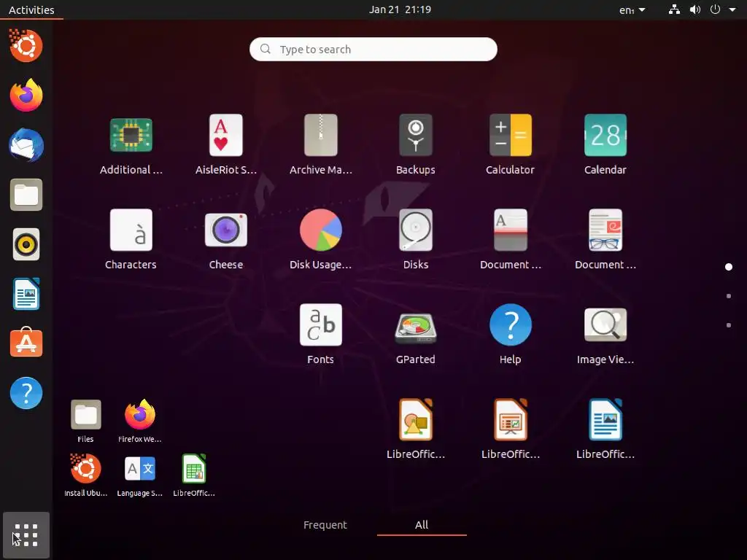
Task: Expand the system menu arrow beside the power icon
Action: [732, 9]
